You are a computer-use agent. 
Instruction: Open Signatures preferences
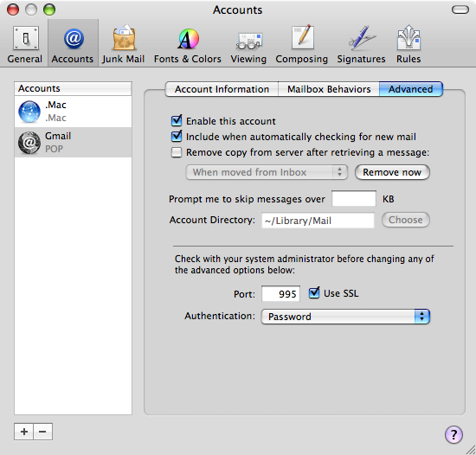361,44
